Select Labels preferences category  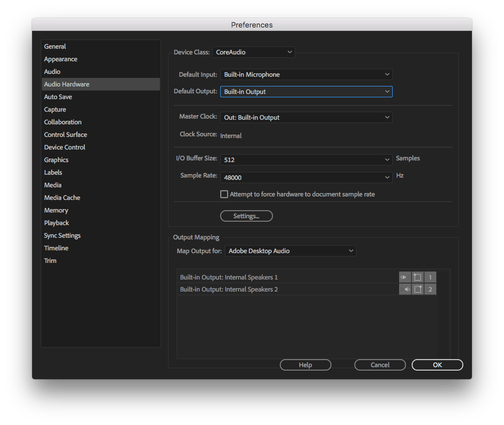100,172
